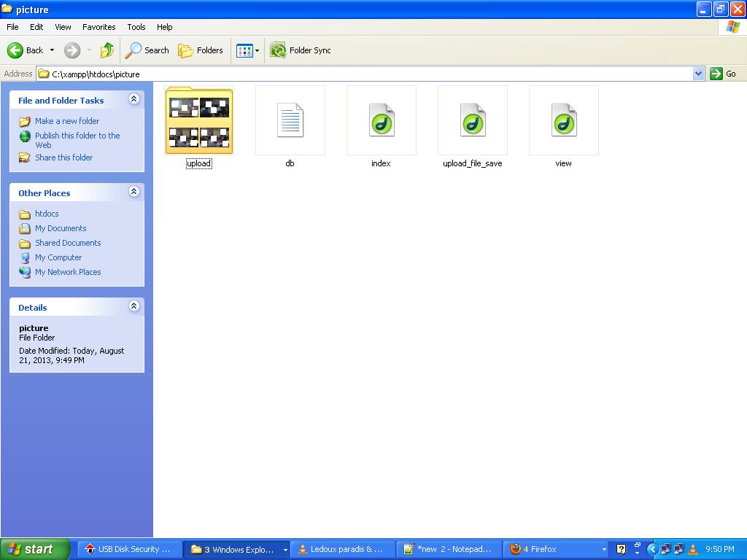Select the upload folder thumbnail

point(199,120)
